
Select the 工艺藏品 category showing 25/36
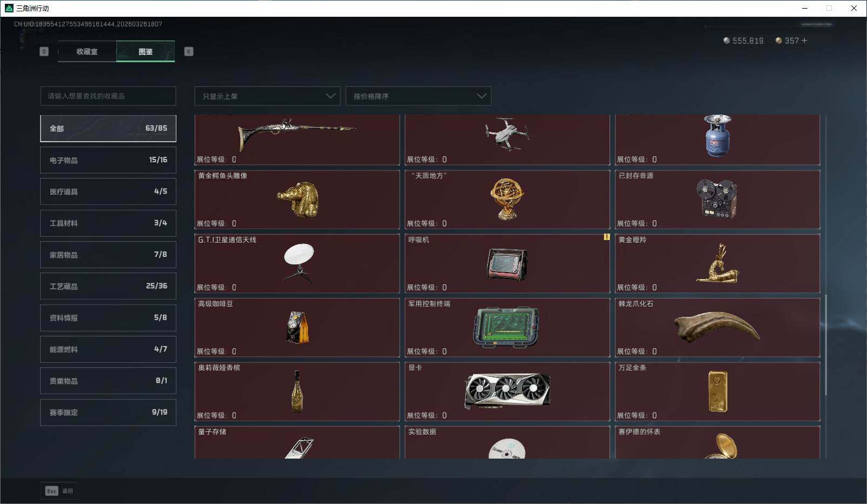108,286
